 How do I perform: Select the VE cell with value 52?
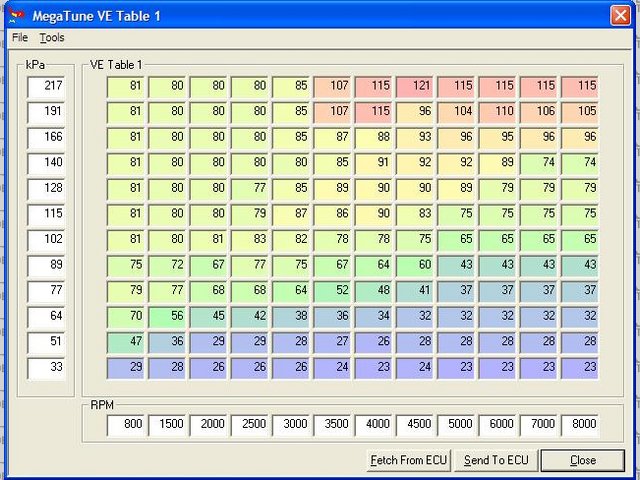[x=333, y=290]
